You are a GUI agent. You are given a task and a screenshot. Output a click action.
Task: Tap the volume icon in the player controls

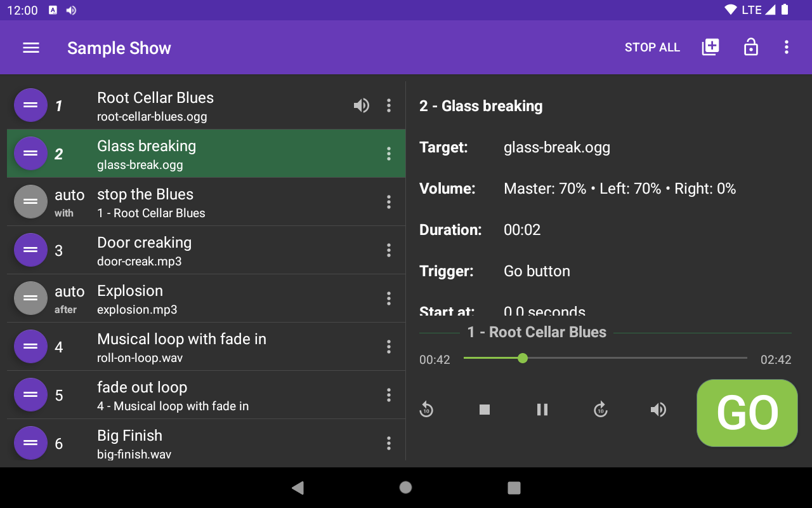click(658, 410)
